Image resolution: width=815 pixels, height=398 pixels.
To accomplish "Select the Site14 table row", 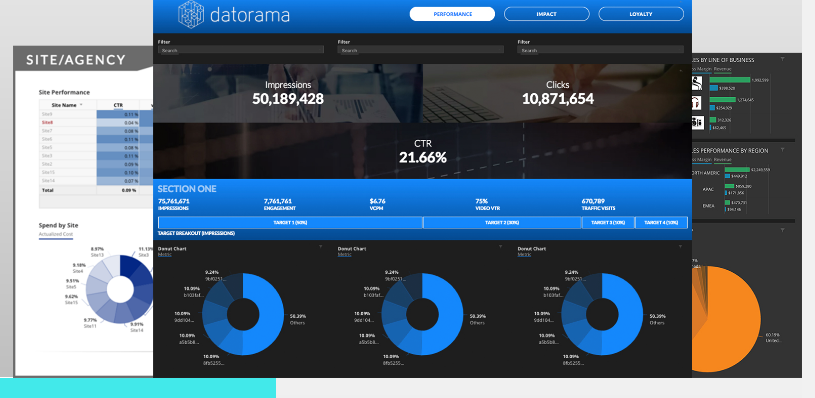I will click(96, 181).
